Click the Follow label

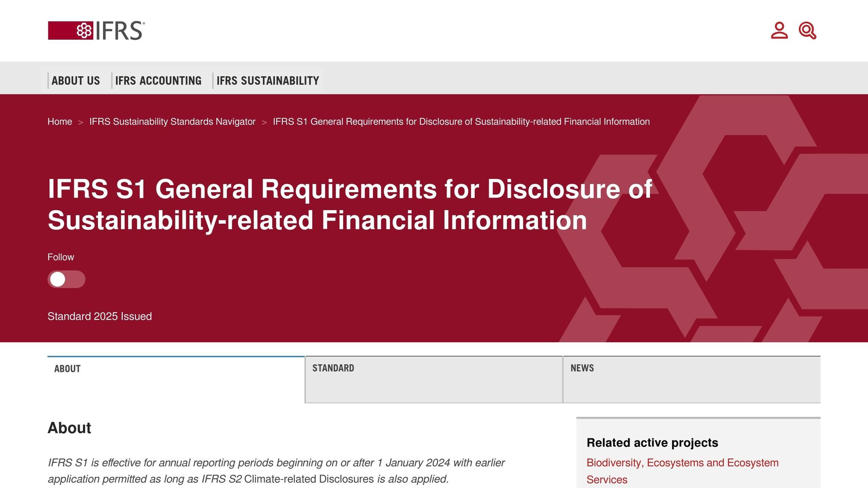[x=61, y=257]
